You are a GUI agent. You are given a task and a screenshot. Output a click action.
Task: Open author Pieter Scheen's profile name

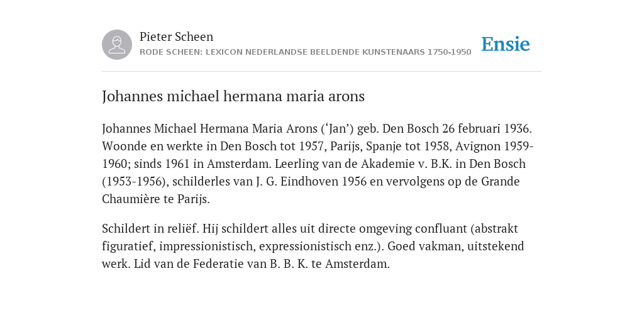click(176, 36)
